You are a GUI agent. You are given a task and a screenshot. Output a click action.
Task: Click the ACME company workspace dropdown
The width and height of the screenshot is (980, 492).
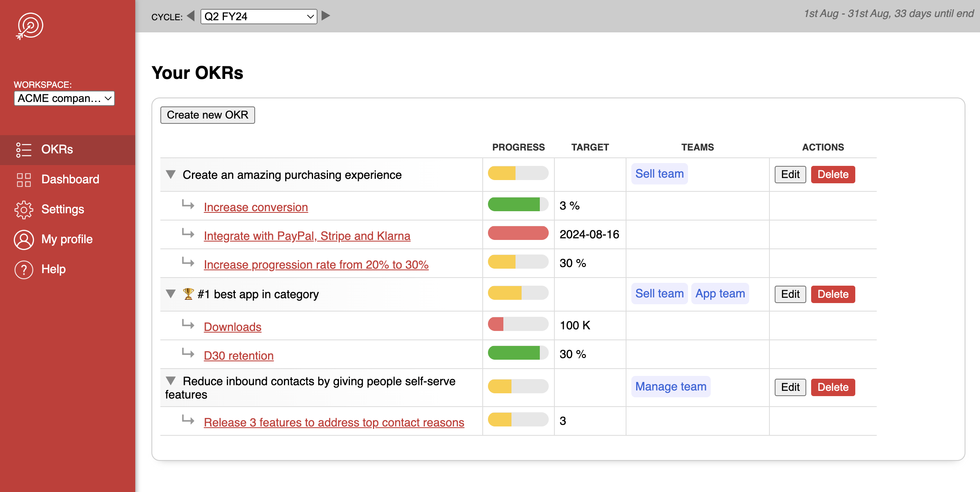63,98
